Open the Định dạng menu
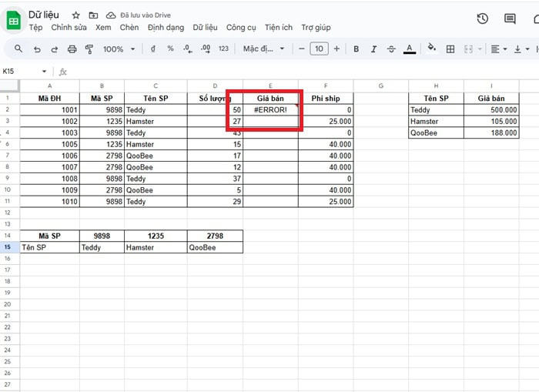Image resolution: width=539 pixels, height=392 pixels. 166,28
